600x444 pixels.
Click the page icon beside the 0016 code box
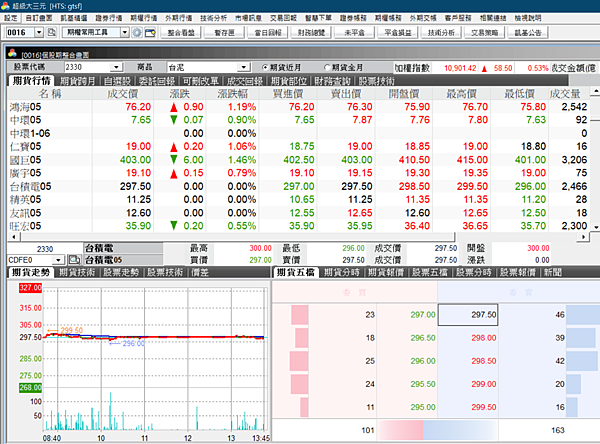[51, 32]
